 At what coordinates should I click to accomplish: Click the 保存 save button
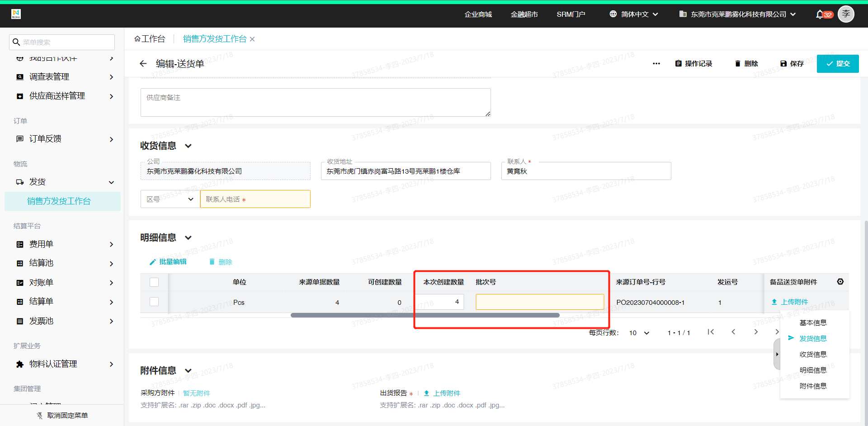point(792,64)
